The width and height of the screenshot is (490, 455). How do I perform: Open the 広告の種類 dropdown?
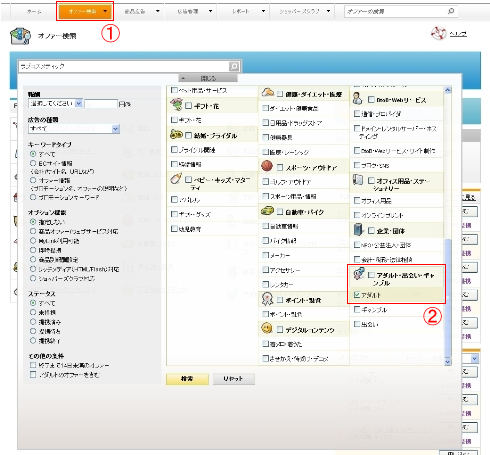point(74,129)
